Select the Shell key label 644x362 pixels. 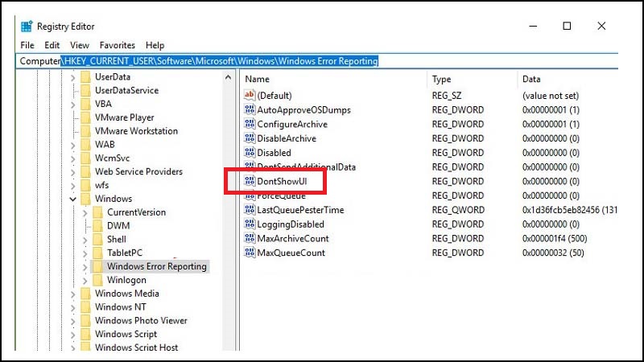click(x=116, y=239)
